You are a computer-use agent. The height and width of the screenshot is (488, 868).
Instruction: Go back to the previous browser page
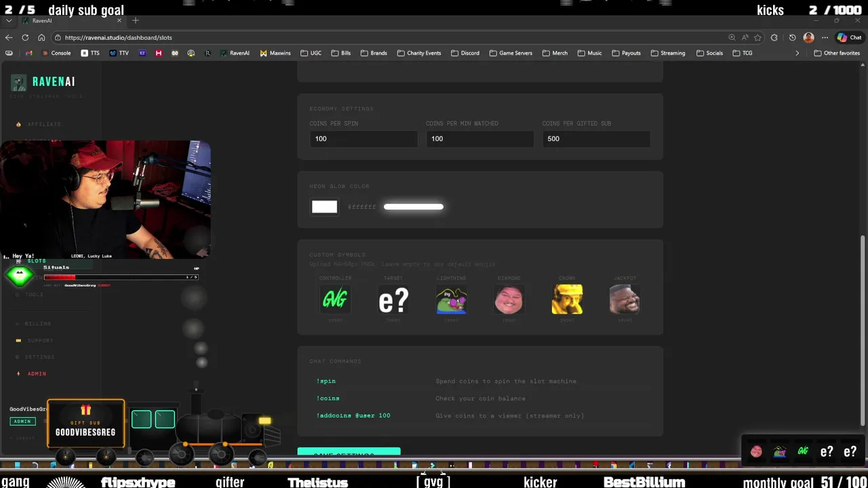(9, 37)
